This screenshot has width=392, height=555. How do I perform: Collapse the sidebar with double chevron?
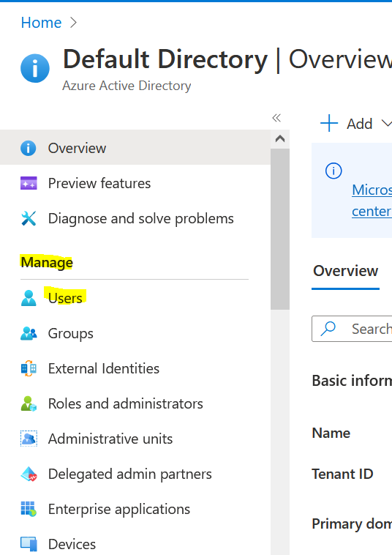[x=276, y=118]
